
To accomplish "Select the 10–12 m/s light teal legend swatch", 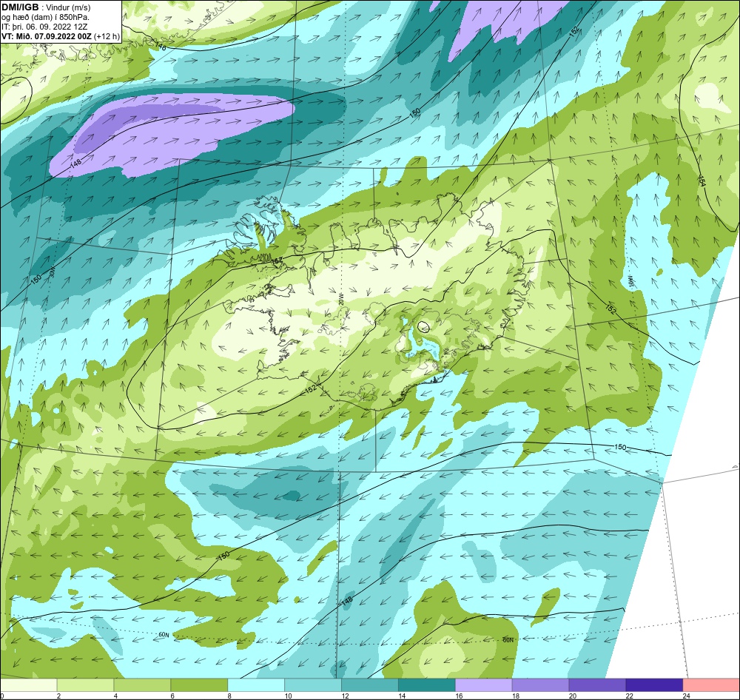I will 313,685.
